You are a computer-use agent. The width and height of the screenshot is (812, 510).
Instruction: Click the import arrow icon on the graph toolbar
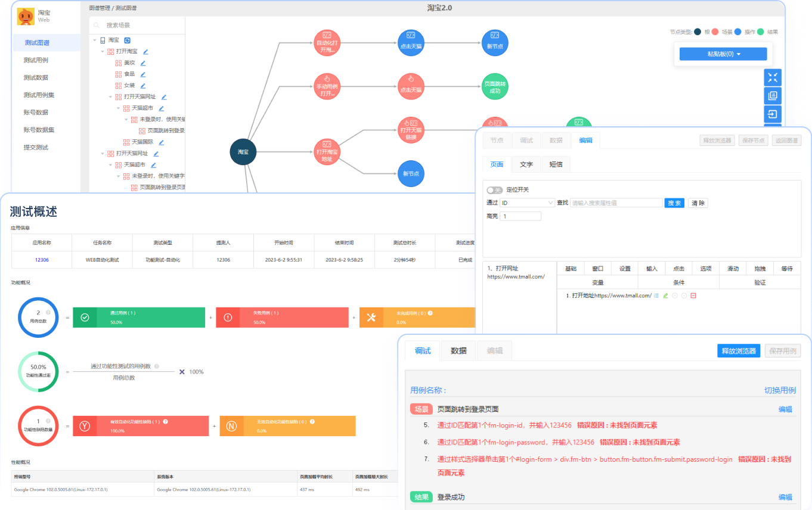click(773, 114)
